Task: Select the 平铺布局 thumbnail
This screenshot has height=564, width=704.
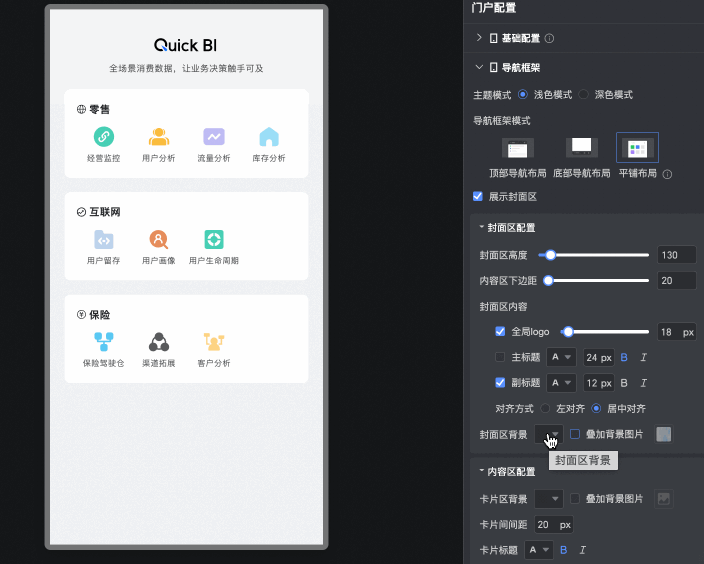Action: (638, 148)
